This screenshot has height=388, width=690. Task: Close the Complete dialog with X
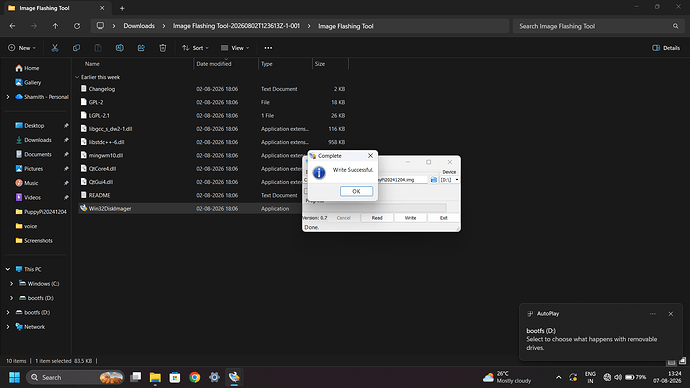click(x=371, y=156)
